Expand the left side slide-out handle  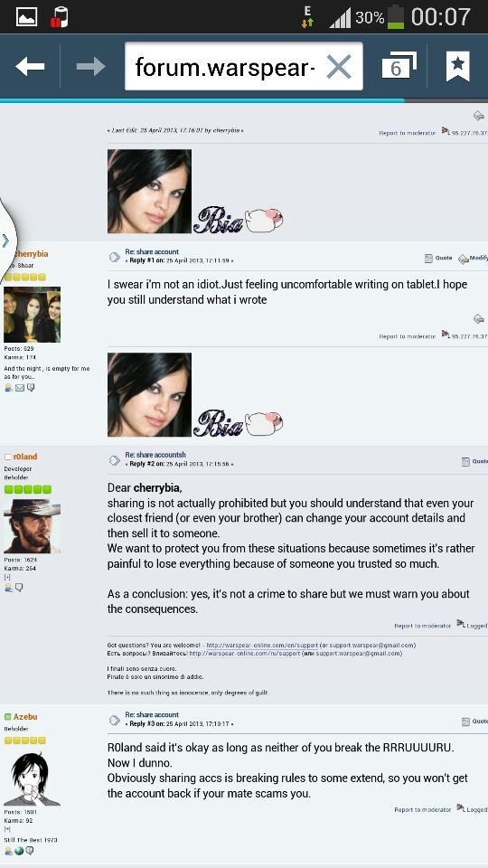[x=6, y=241]
